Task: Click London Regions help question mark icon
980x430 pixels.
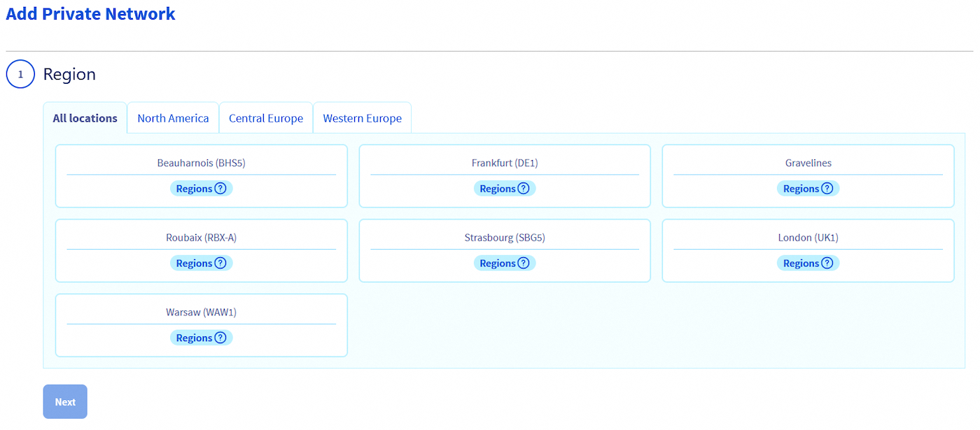Action: pyautogui.click(x=829, y=263)
